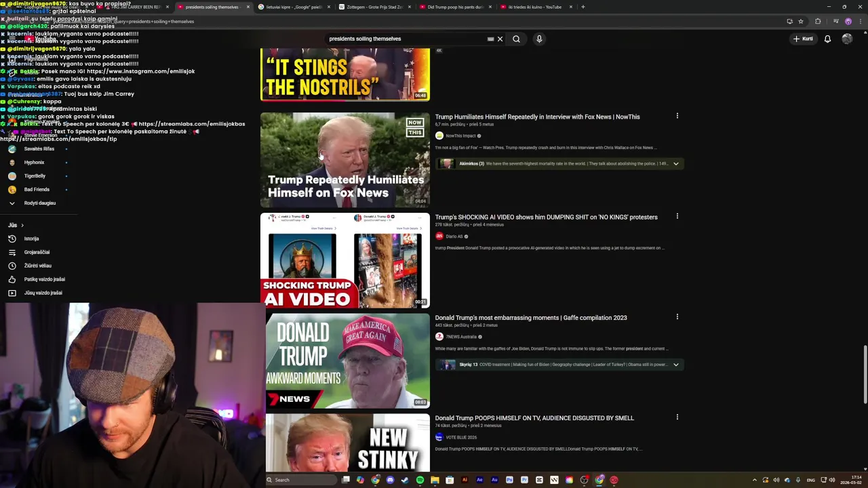Show hidden icons in the system tray
The width and height of the screenshot is (868, 488).
click(755, 480)
